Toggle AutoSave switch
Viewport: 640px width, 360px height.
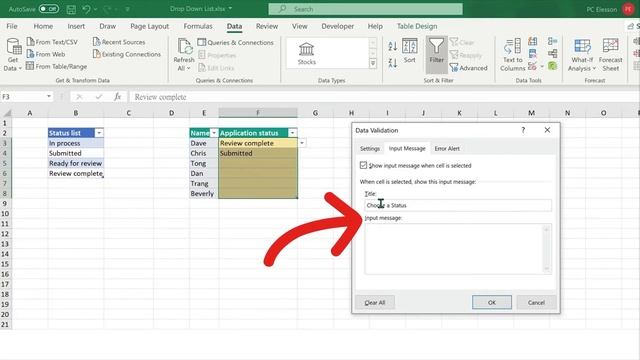click(x=49, y=9)
